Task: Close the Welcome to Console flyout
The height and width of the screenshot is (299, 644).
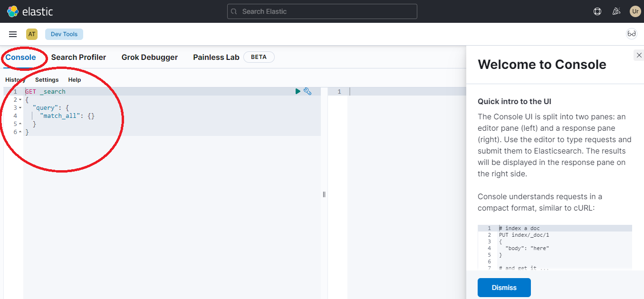Action: pos(639,56)
